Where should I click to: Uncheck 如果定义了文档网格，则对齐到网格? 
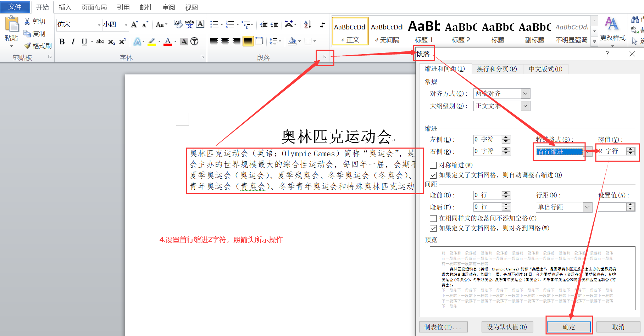coord(433,228)
